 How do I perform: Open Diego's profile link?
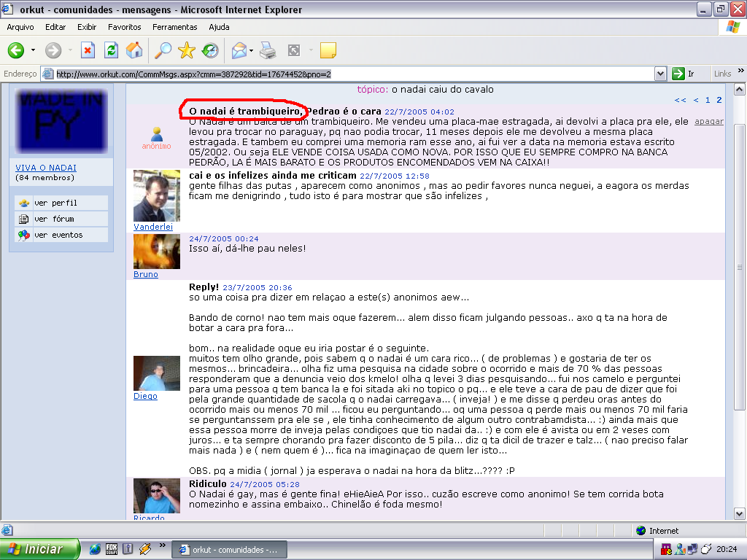coord(145,396)
